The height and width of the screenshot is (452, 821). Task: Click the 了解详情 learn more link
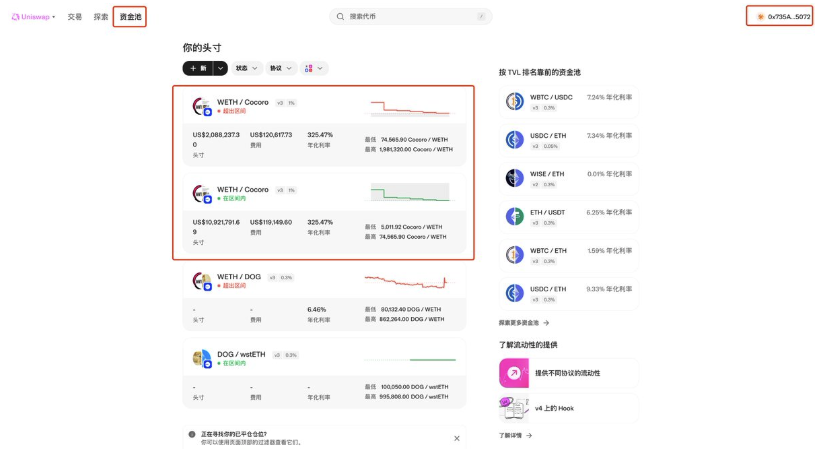(x=515, y=436)
